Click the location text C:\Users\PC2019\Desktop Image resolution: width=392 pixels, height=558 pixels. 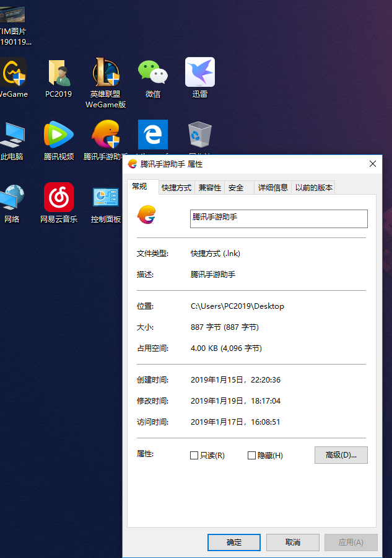coord(237,306)
